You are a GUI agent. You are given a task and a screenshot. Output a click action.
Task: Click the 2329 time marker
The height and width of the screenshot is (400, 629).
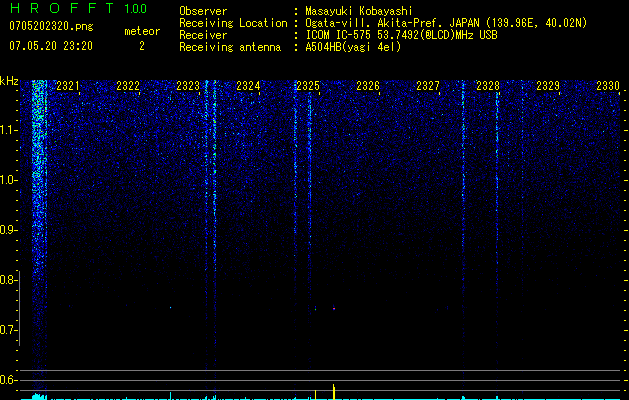click(x=548, y=86)
